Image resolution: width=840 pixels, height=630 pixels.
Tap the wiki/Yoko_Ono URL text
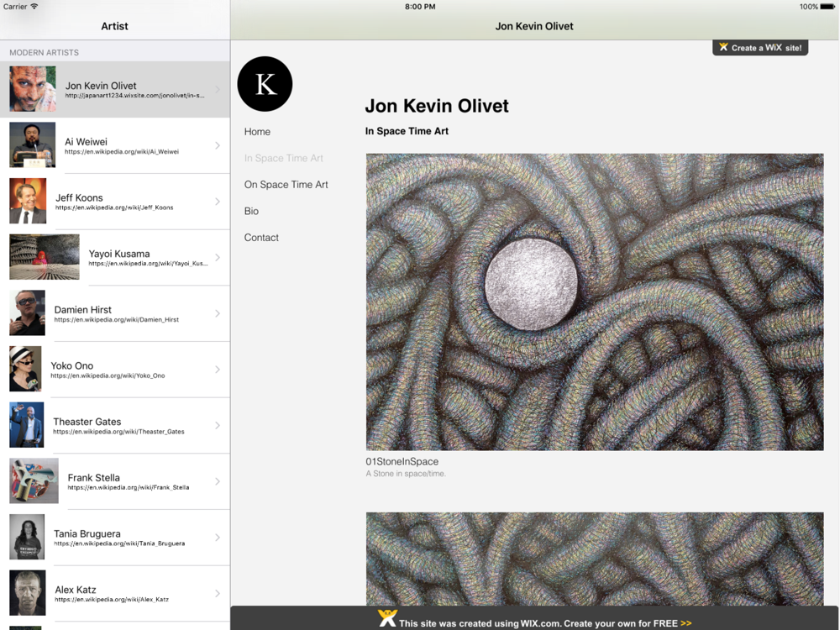tap(108, 375)
